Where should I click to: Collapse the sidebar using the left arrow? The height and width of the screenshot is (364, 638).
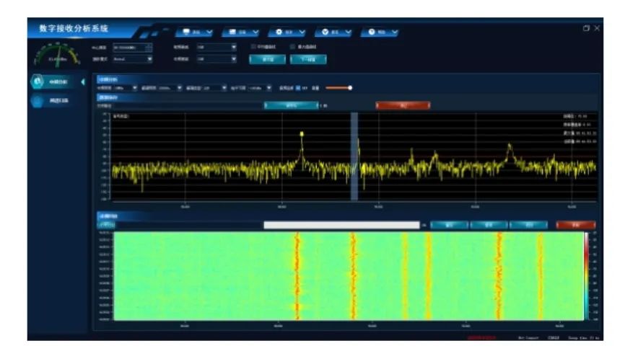click(82, 81)
